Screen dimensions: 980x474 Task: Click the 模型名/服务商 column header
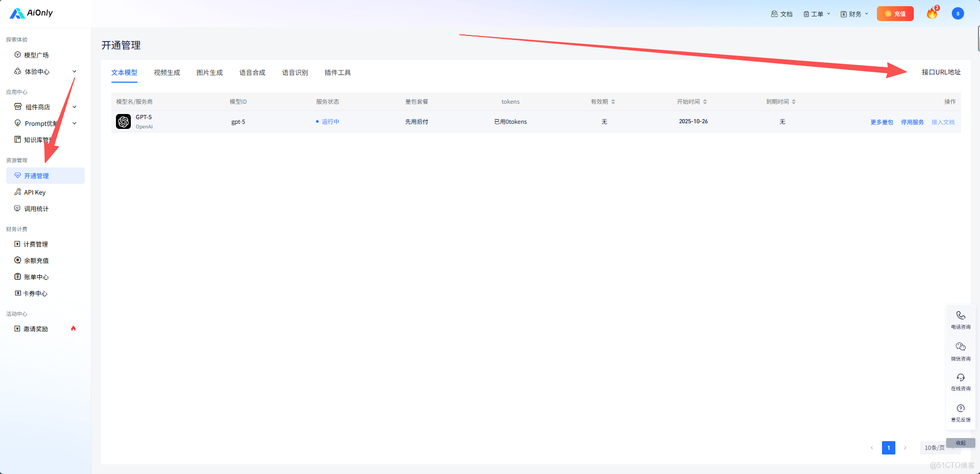(134, 102)
